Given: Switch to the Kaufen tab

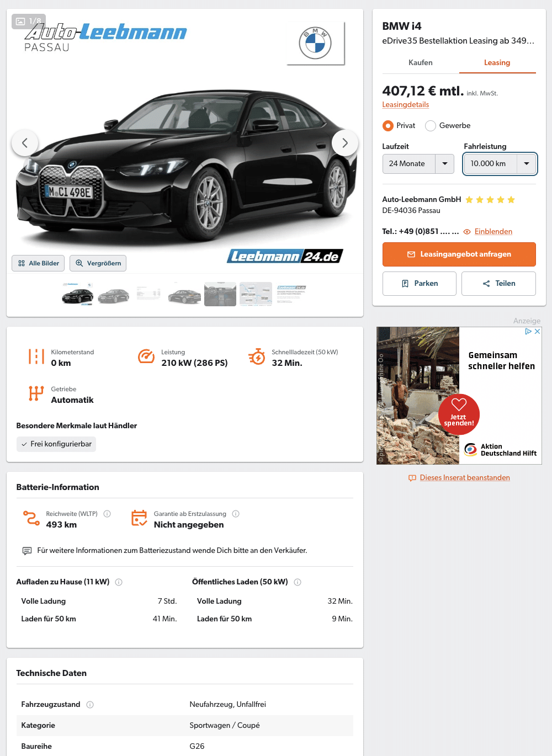Looking at the screenshot, I should click(421, 63).
